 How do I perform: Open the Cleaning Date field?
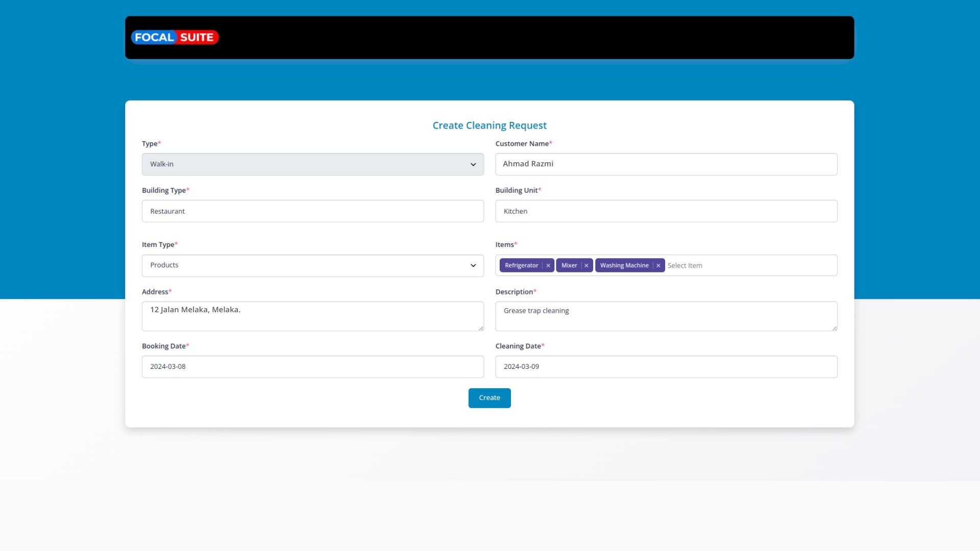666,367
